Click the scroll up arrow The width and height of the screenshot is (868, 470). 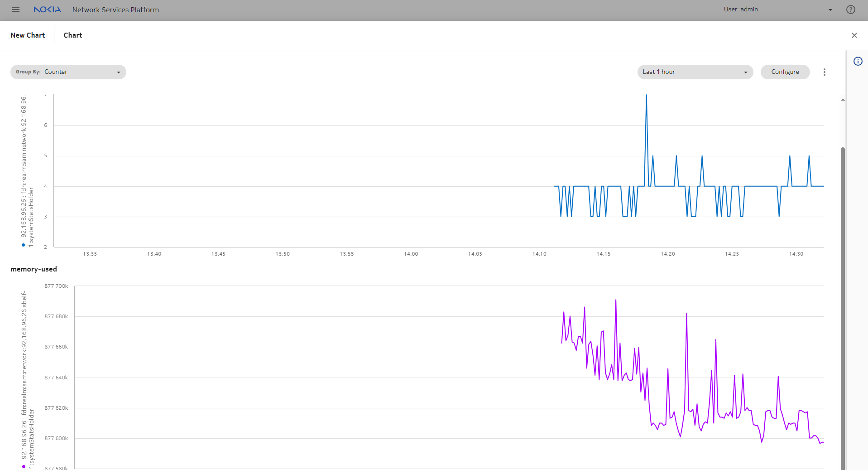843,100
